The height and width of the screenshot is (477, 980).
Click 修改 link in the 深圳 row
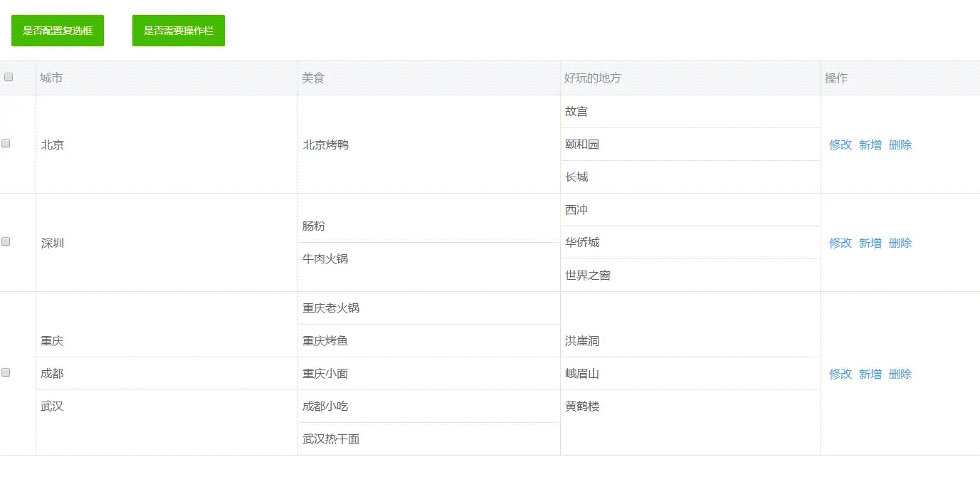tap(841, 243)
